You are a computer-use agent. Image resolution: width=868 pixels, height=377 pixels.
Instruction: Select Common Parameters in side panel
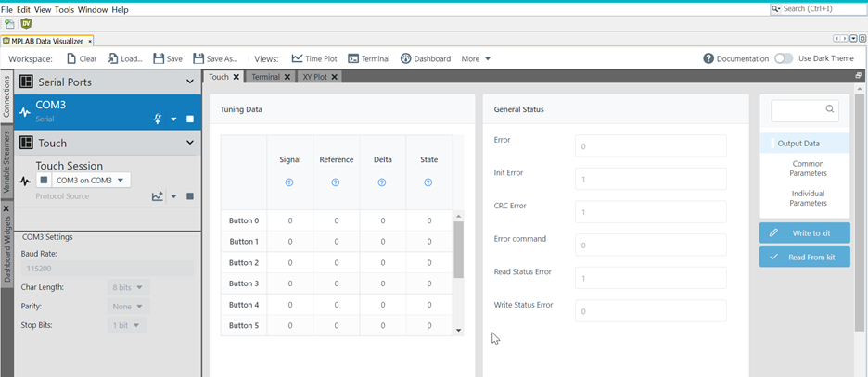(x=808, y=169)
